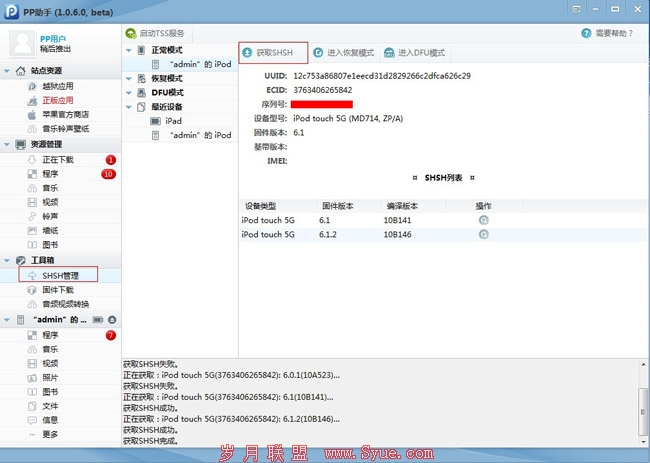Open 固件下载 in toolbox

[x=58, y=290]
